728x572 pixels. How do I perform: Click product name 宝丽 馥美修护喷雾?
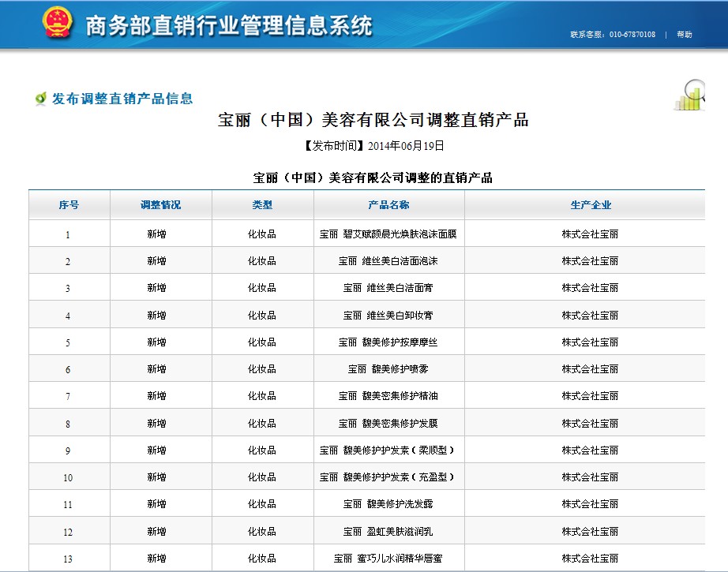tap(388, 369)
